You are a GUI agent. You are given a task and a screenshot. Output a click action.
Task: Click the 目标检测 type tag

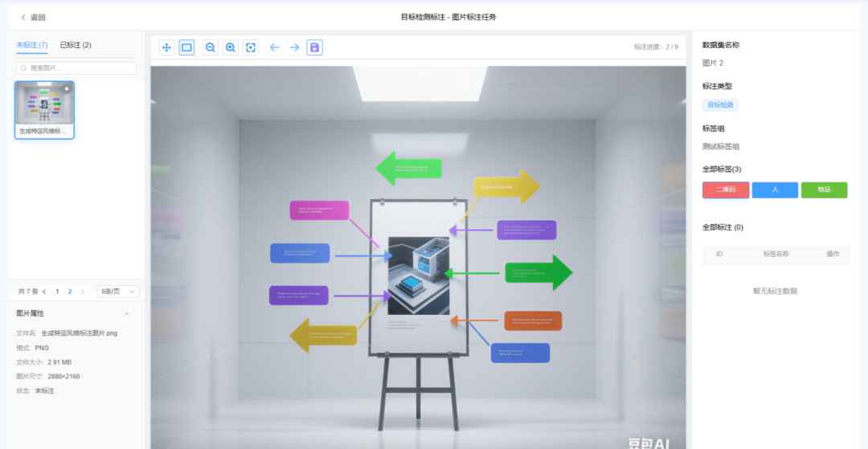(720, 105)
